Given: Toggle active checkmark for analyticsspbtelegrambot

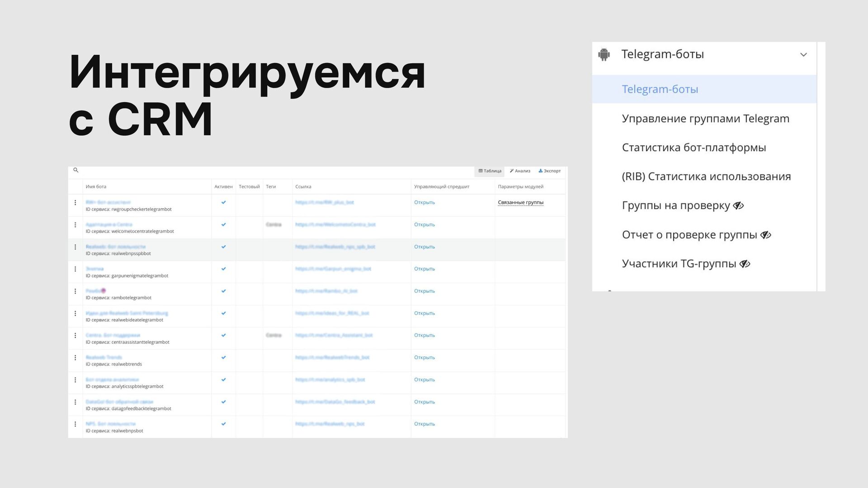Looking at the screenshot, I should pos(223,380).
